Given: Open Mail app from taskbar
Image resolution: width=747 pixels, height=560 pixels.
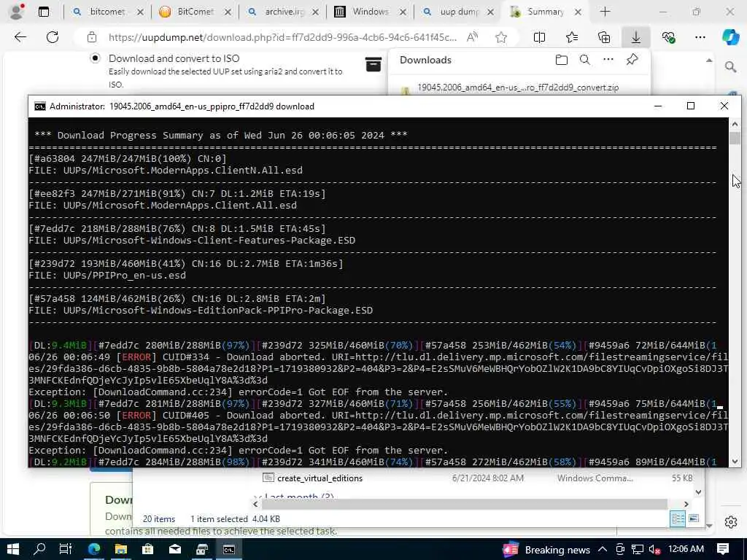Looking at the screenshot, I should (x=175, y=550).
